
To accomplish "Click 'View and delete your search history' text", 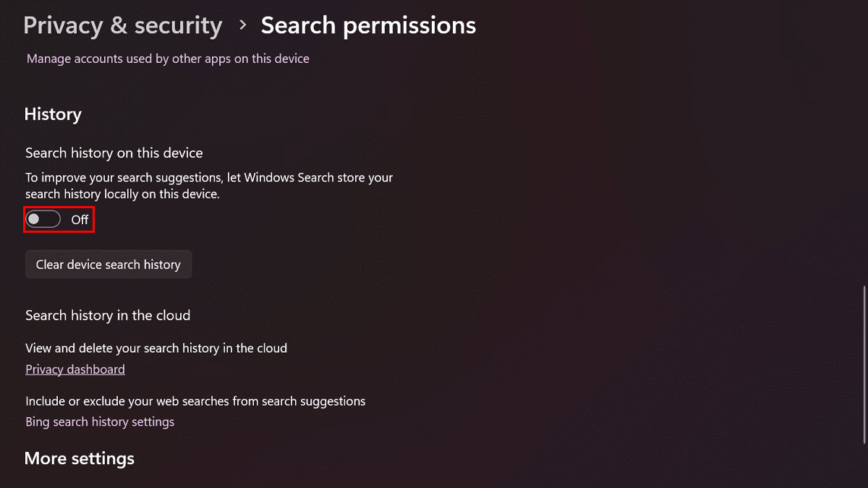I will (x=156, y=348).
